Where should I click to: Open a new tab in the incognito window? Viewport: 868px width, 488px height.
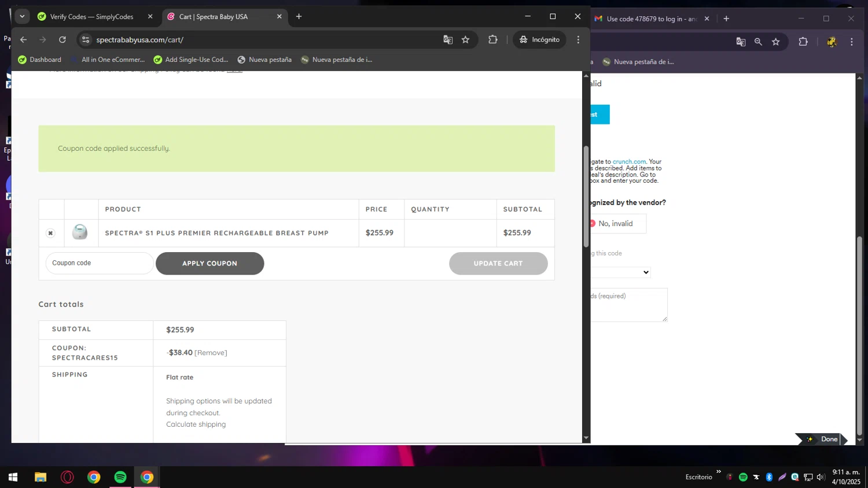click(299, 16)
